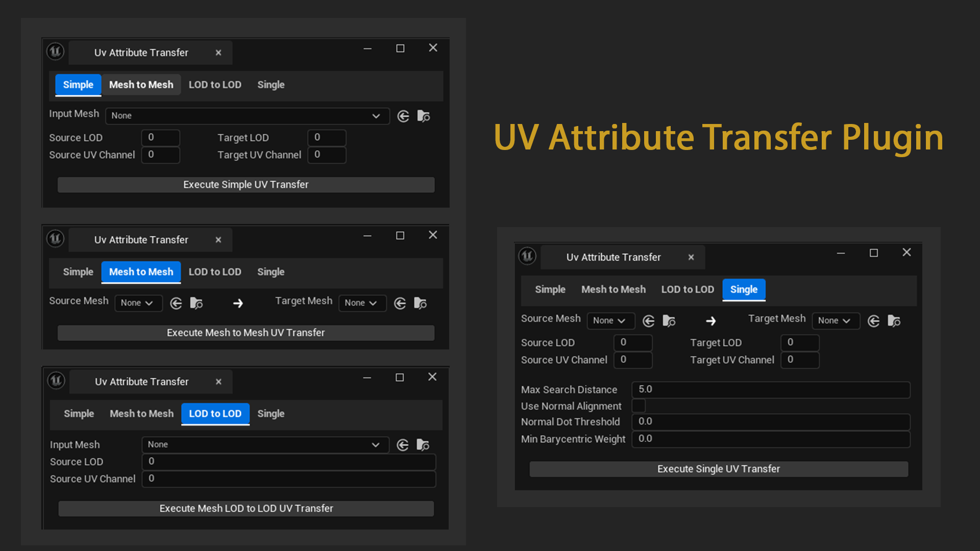
Task: Open Input Mesh dropdown in LOD to LOD window
Action: click(x=265, y=444)
